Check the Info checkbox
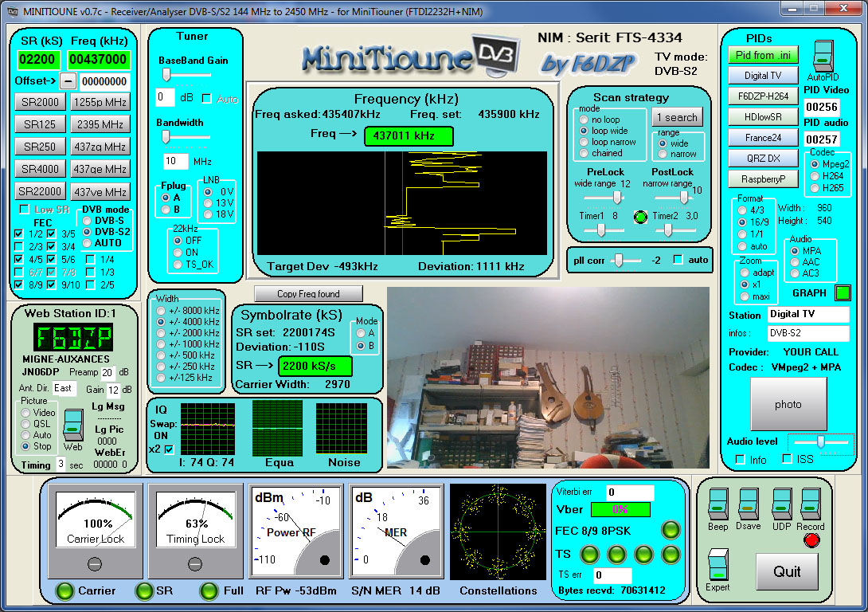The height and width of the screenshot is (612, 868). click(740, 459)
